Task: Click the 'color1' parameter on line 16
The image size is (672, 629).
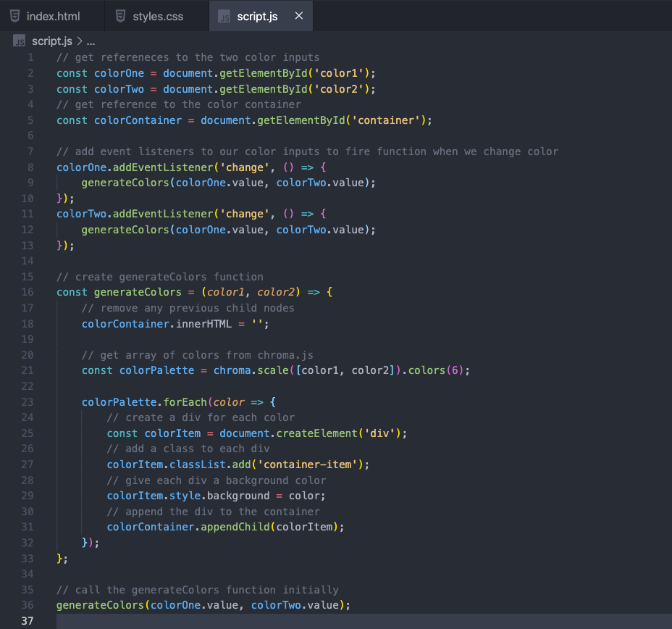Action: (225, 293)
